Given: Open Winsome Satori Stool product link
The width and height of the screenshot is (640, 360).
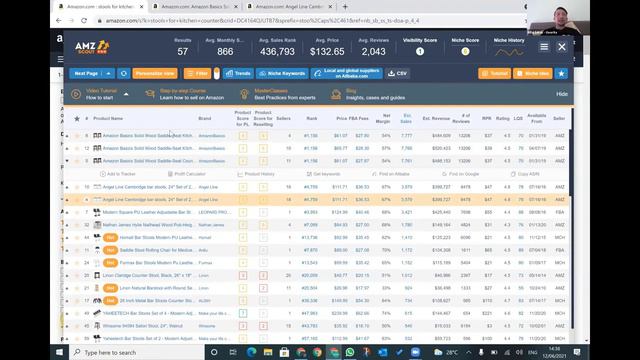Looking at the screenshot, I should coord(142,326).
